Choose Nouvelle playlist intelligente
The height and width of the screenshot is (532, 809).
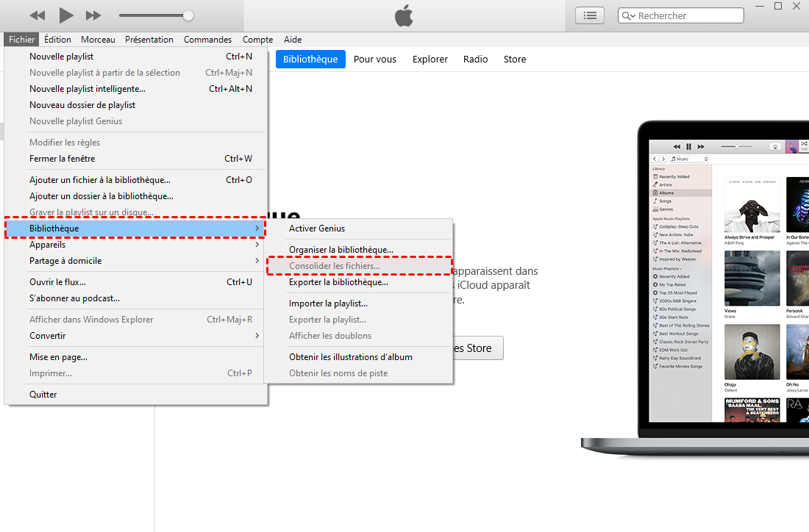click(88, 89)
